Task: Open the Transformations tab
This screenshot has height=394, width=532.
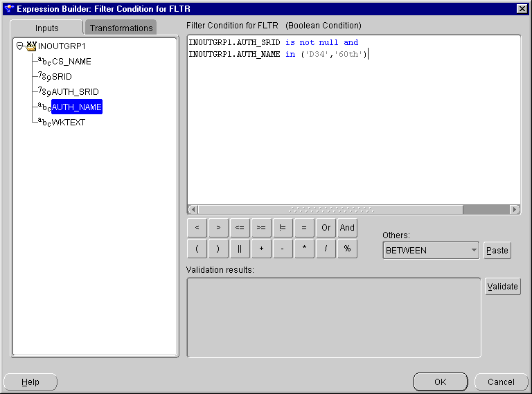Action: [x=121, y=28]
